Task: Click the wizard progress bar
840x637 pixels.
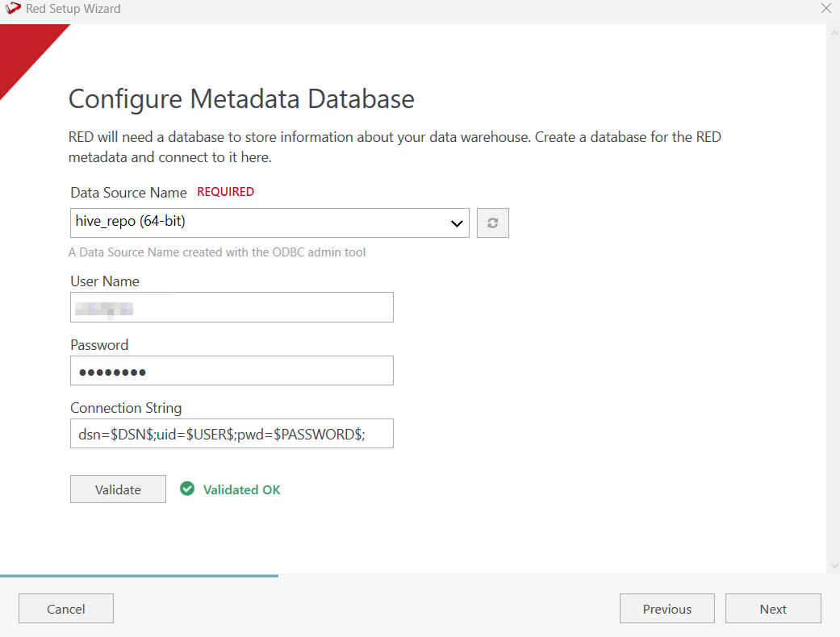Action: (x=139, y=576)
